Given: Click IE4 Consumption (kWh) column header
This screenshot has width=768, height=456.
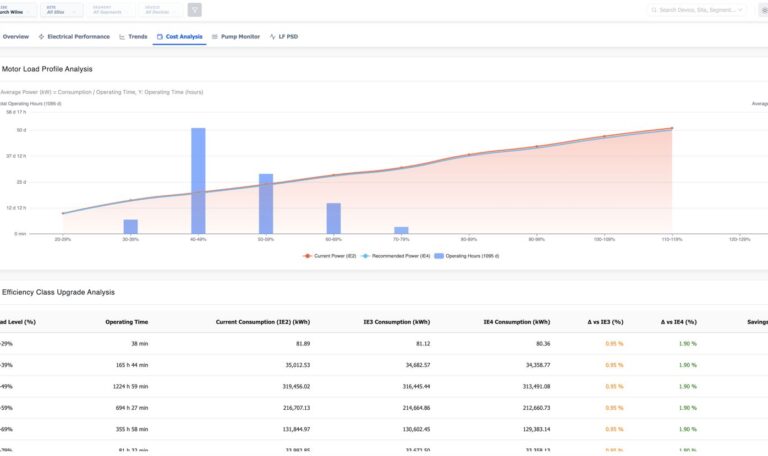Looking at the screenshot, I should coord(517,322).
